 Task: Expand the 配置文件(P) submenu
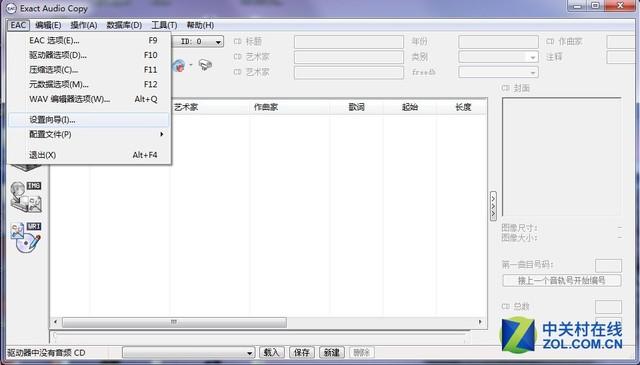[x=89, y=134]
